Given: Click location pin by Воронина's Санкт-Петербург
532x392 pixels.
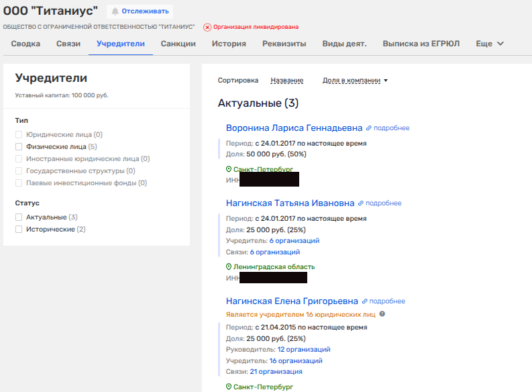Looking at the screenshot, I should point(229,170).
